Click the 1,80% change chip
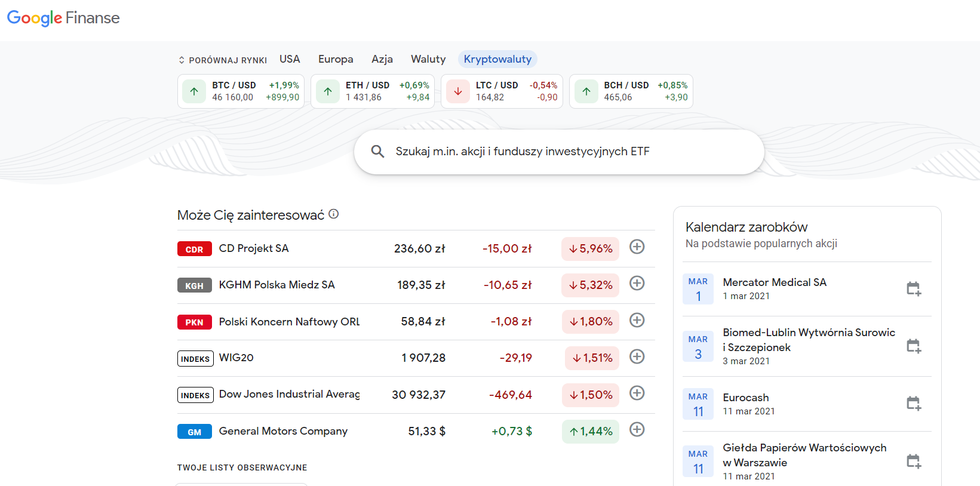 pos(590,321)
